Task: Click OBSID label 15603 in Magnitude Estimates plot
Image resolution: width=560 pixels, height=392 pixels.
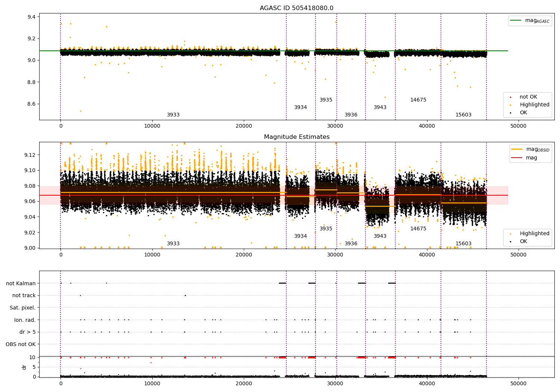Action: click(463, 244)
